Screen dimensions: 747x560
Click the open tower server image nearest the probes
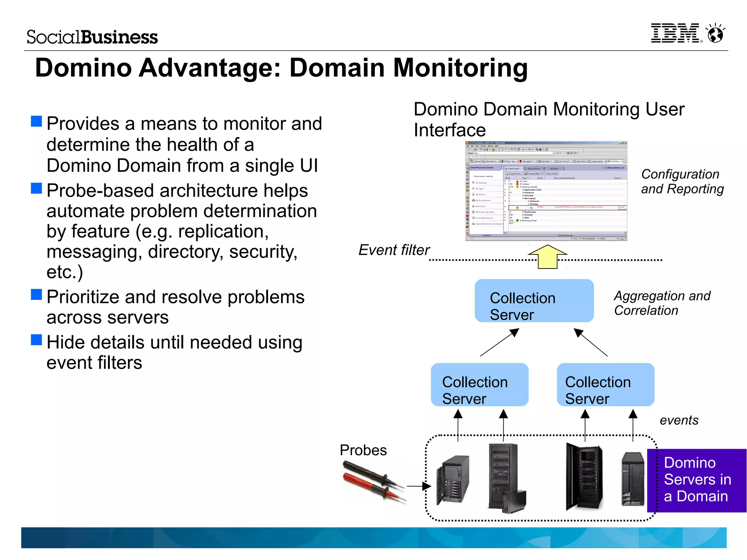coord(453,480)
